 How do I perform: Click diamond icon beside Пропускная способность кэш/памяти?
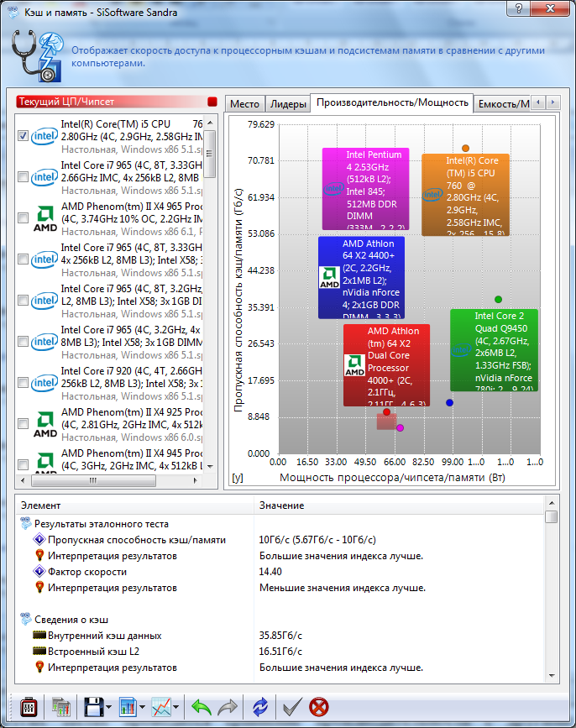[x=39, y=540]
